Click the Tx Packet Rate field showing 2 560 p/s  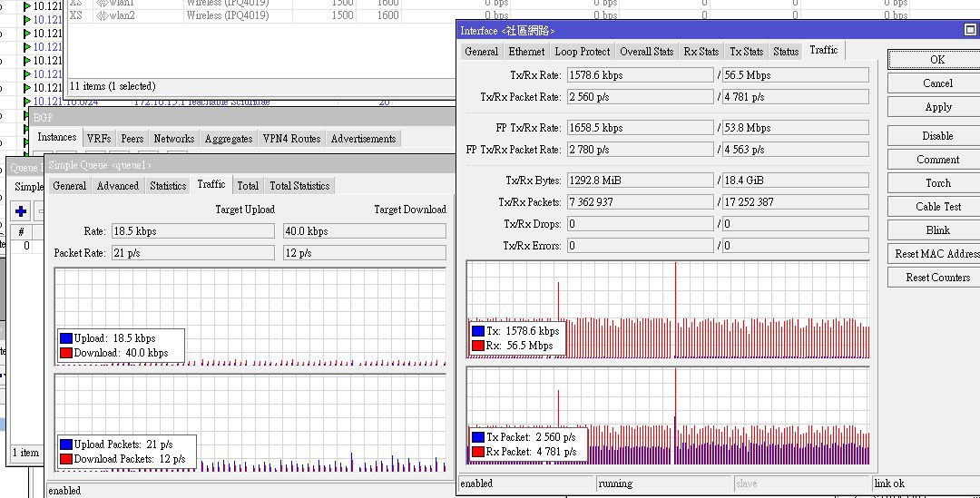pos(640,97)
